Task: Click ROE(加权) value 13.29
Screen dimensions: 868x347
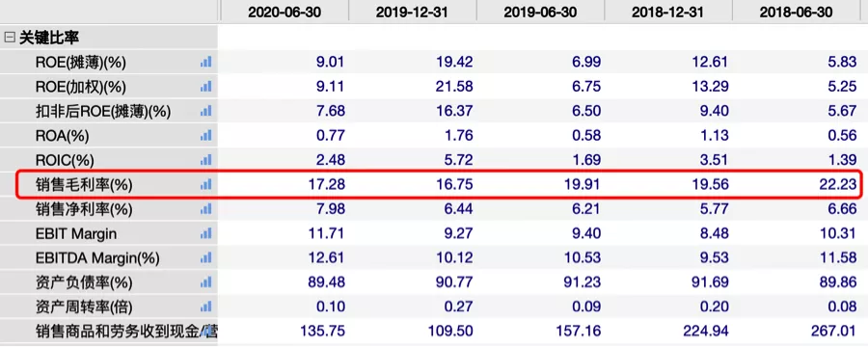Action: [710, 86]
